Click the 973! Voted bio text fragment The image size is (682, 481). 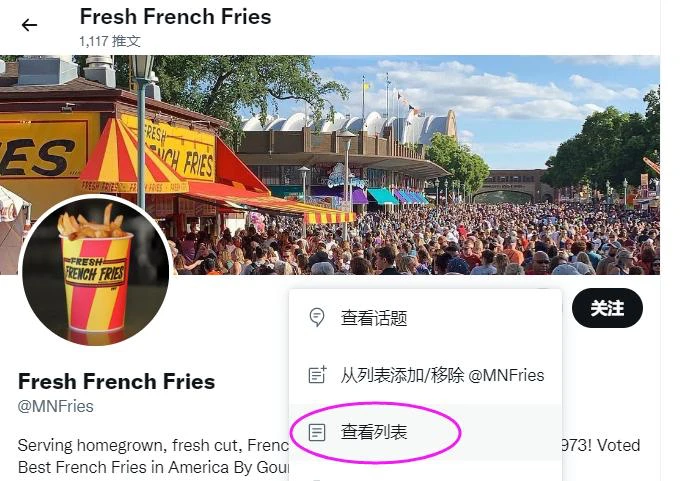[x=600, y=445]
